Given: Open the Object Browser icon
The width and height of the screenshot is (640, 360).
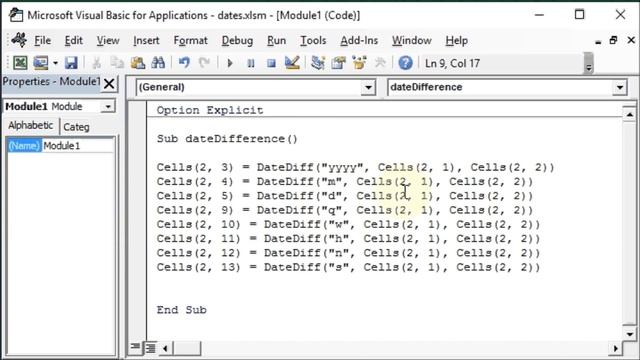Looking at the screenshot, I should click(x=359, y=63).
